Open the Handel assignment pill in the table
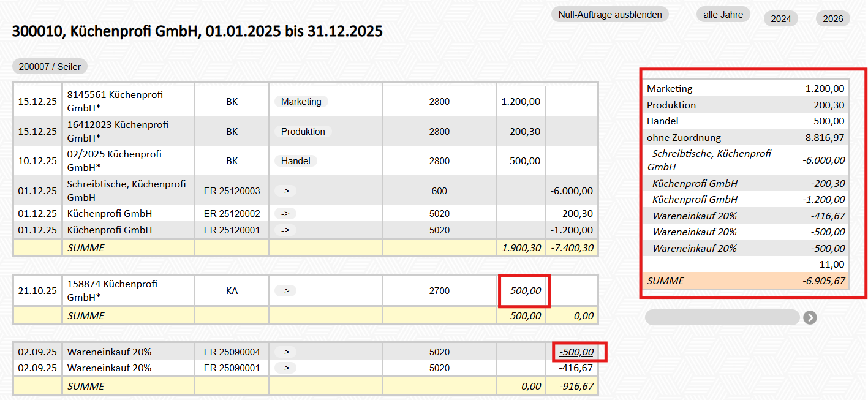 click(295, 161)
